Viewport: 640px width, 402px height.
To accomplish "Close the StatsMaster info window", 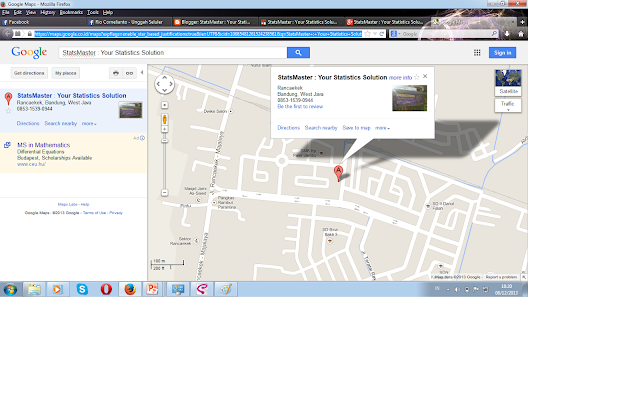I will pyautogui.click(x=425, y=76).
